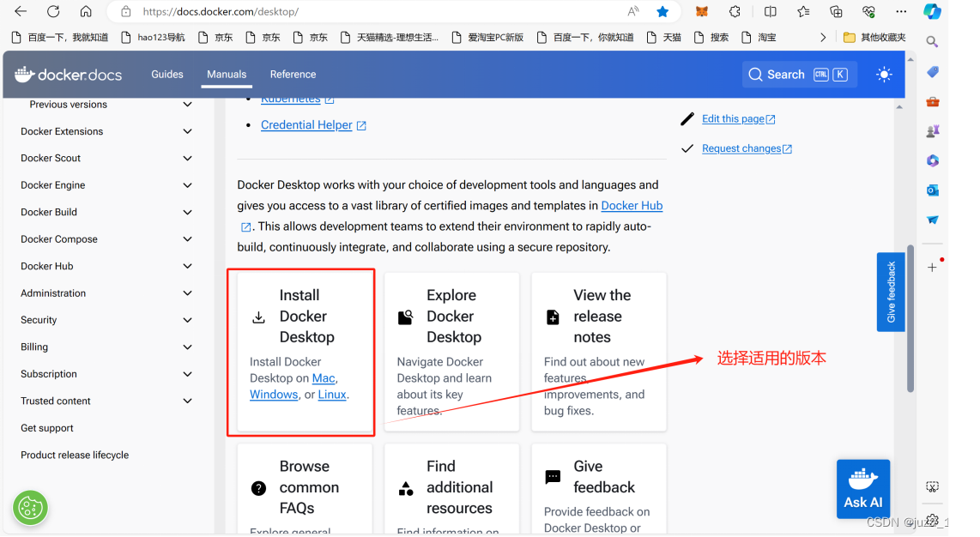The height and width of the screenshot is (537, 980).
Task: Click the Docker Hub link in paragraph
Action: [632, 205]
